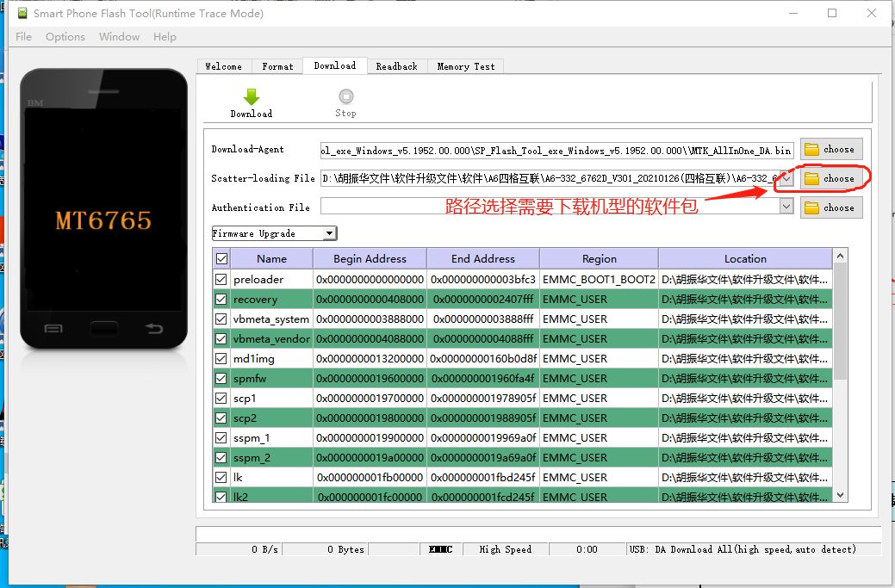Toggle the recovery partition checkbox
The height and width of the screenshot is (588, 895).
click(221, 300)
